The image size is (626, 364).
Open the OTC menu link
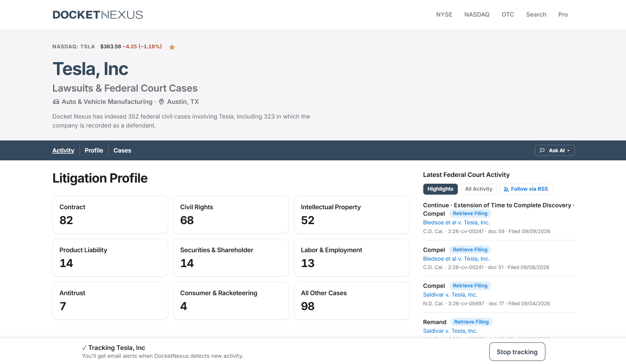click(508, 15)
